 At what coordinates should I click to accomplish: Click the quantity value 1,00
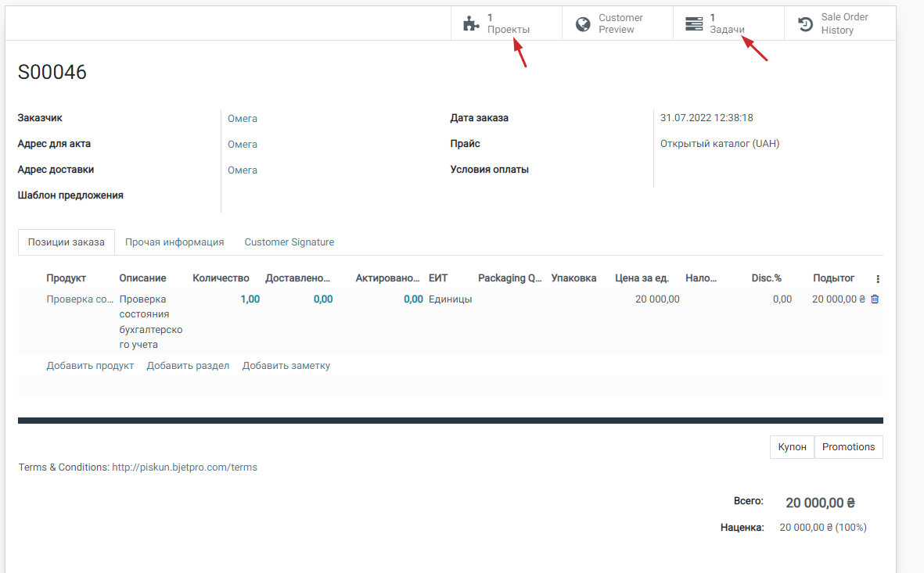(250, 299)
